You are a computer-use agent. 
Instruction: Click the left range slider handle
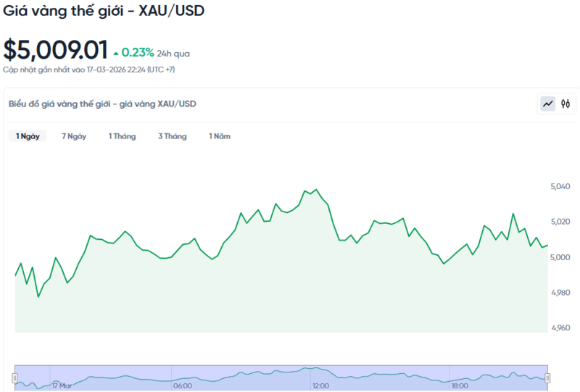14,378
